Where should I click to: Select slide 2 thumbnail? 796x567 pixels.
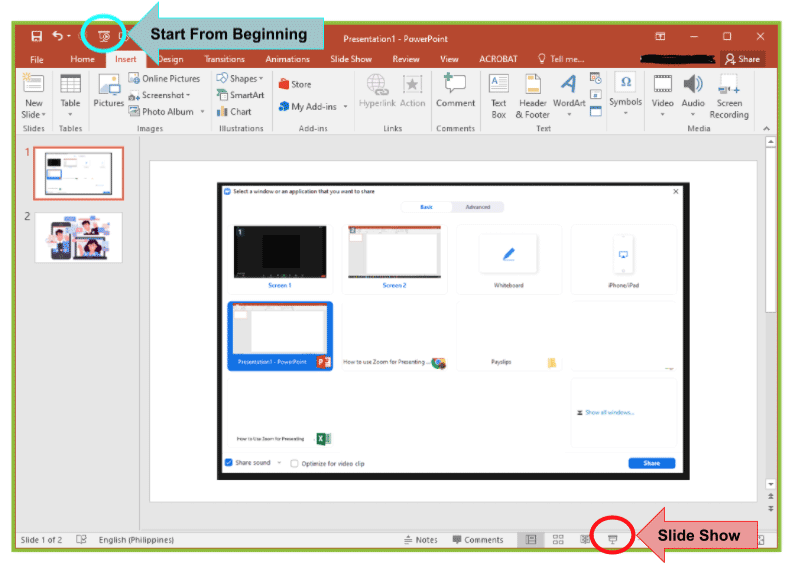[x=79, y=238]
